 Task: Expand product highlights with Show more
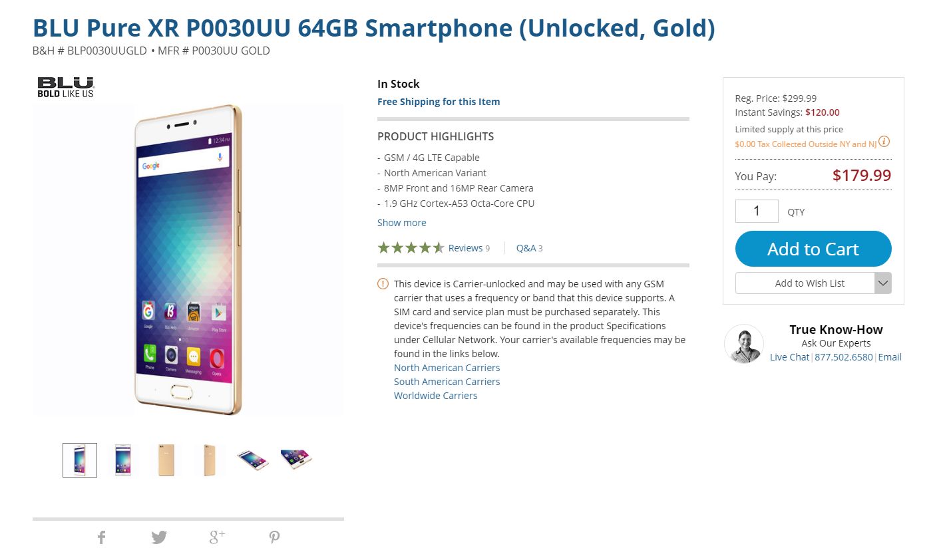coord(402,223)
